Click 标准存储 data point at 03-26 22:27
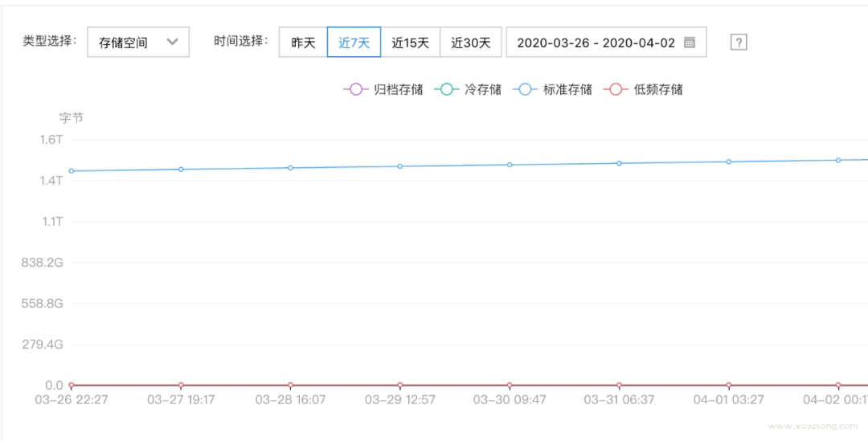 coord(72,171)
